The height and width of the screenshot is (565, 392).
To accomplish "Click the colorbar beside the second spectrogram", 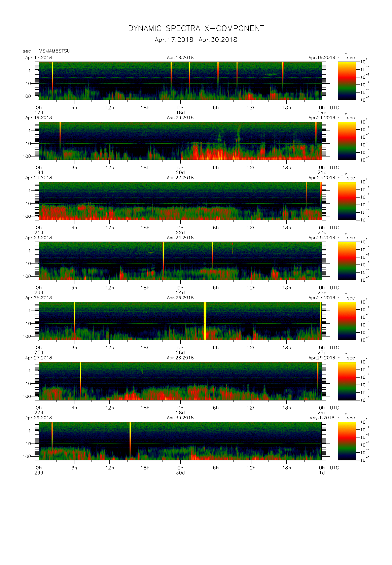I will pyautogui.click(x=347, y=140).
